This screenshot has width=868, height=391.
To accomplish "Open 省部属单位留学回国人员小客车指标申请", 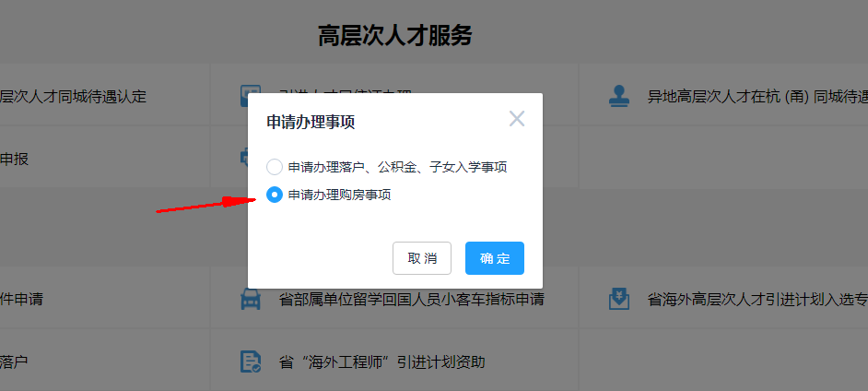I will coord(412,300).
